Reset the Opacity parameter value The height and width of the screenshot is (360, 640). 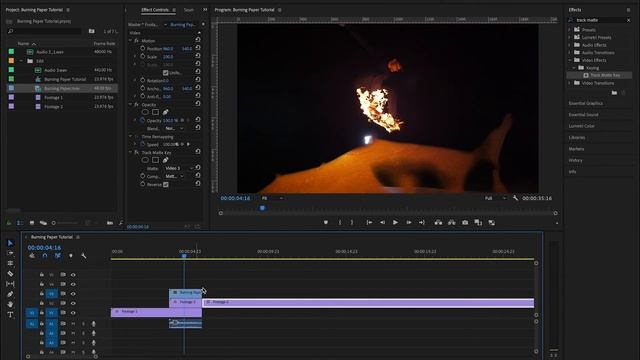198,120
